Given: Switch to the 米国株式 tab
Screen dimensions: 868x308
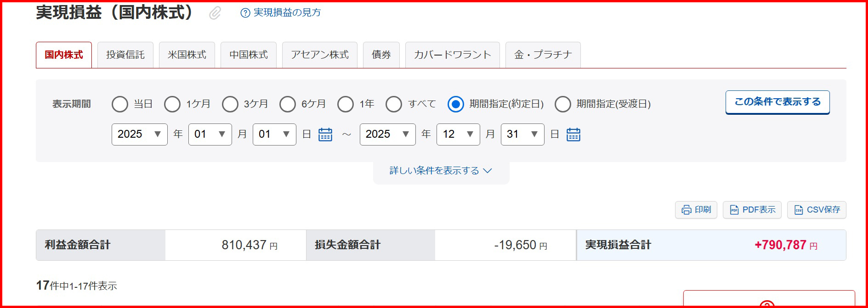Looking at the screenshot, I should coord(187,55).
